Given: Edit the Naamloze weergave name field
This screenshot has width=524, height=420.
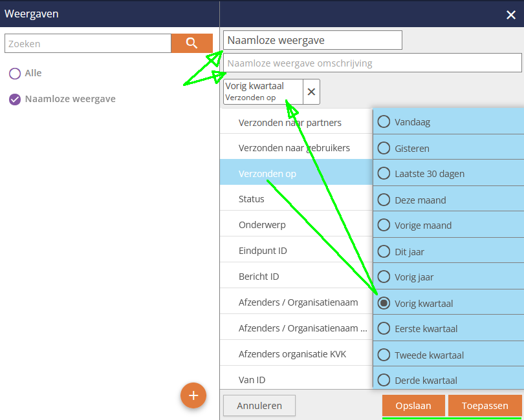Looking at the screenshot, I should 312,40.
